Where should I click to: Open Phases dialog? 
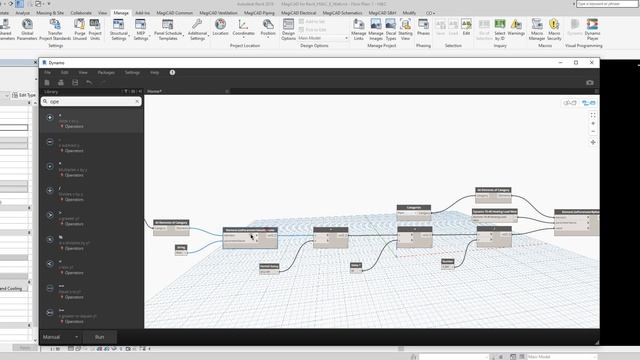coord(423,27)
